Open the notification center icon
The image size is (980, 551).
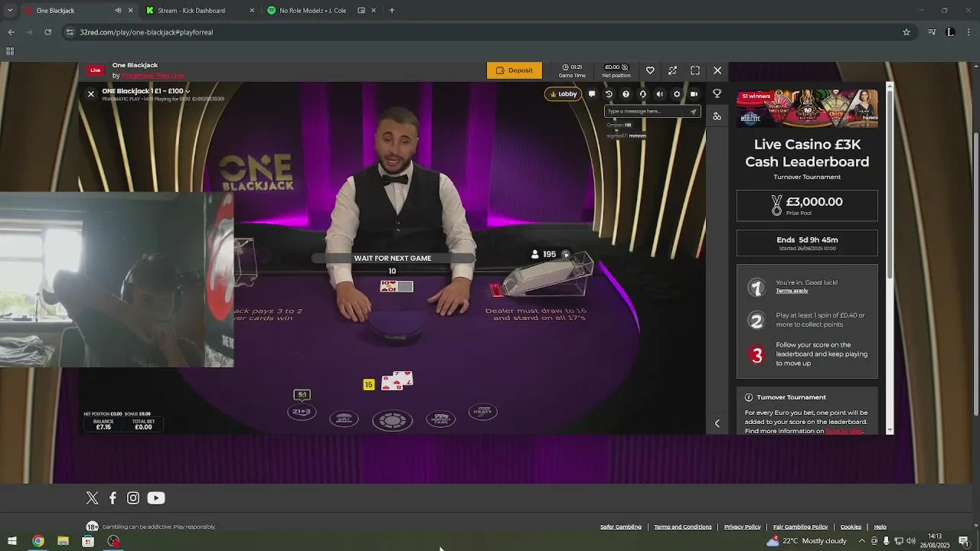click(x=964, y=541)
